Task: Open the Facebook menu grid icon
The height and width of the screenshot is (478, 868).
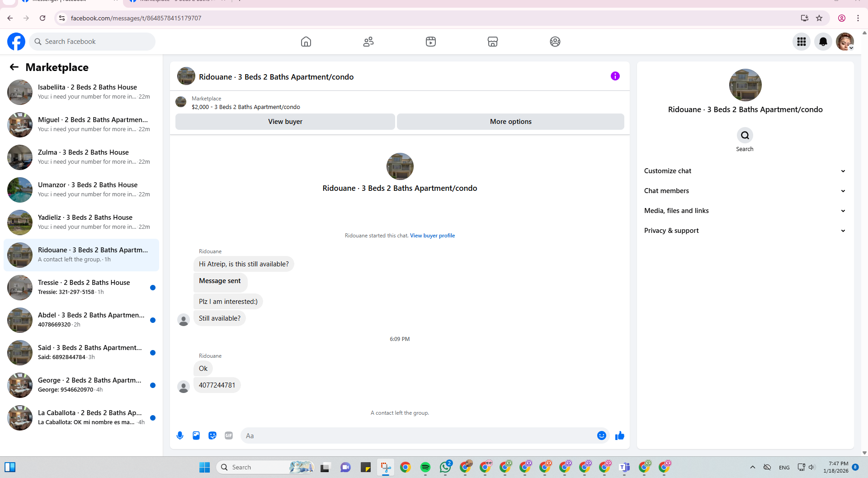Action: (x=802, y=42)
